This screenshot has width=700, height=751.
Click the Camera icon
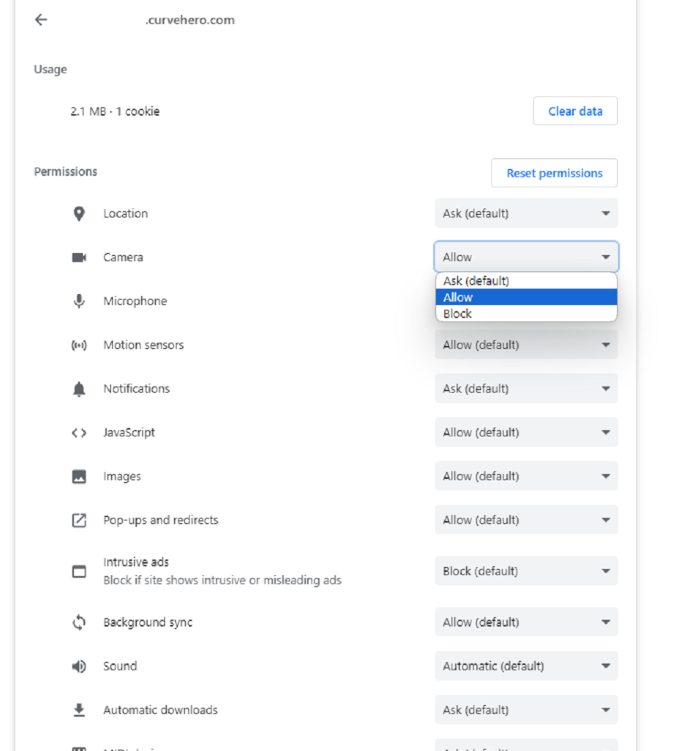pos(79,258)
